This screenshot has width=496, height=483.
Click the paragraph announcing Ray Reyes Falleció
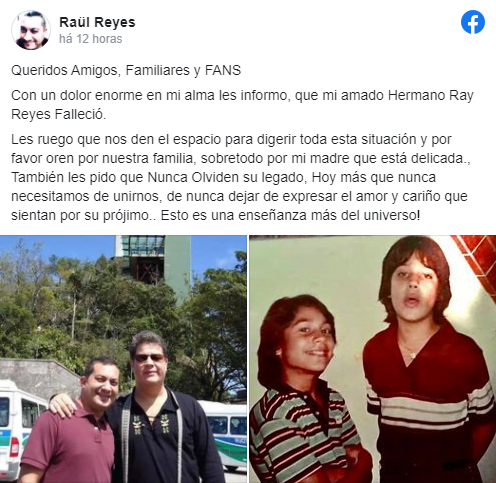(242, 105)
